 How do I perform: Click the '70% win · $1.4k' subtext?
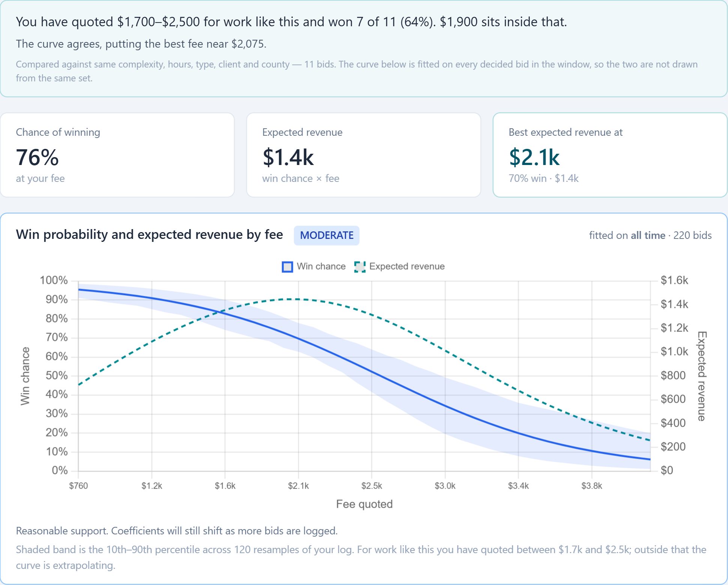(543, 178)
